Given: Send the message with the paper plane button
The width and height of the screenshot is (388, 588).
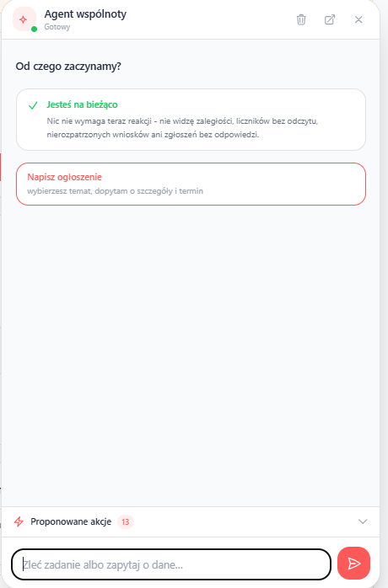Looking at the screenshot, I should pyautogui.click(x=353, y=564).
